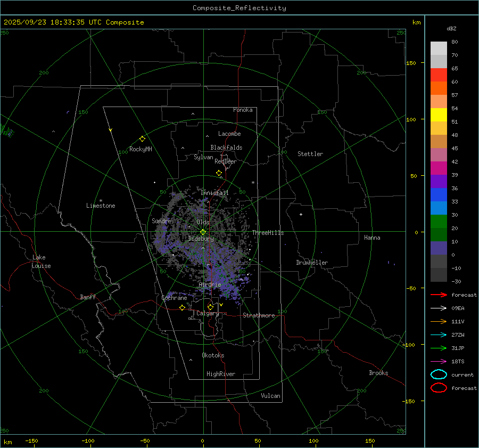Viewport: 479px width, 448px height.
Task: Click the yellow radar site marker at map center
Action: tap(203, 232)
